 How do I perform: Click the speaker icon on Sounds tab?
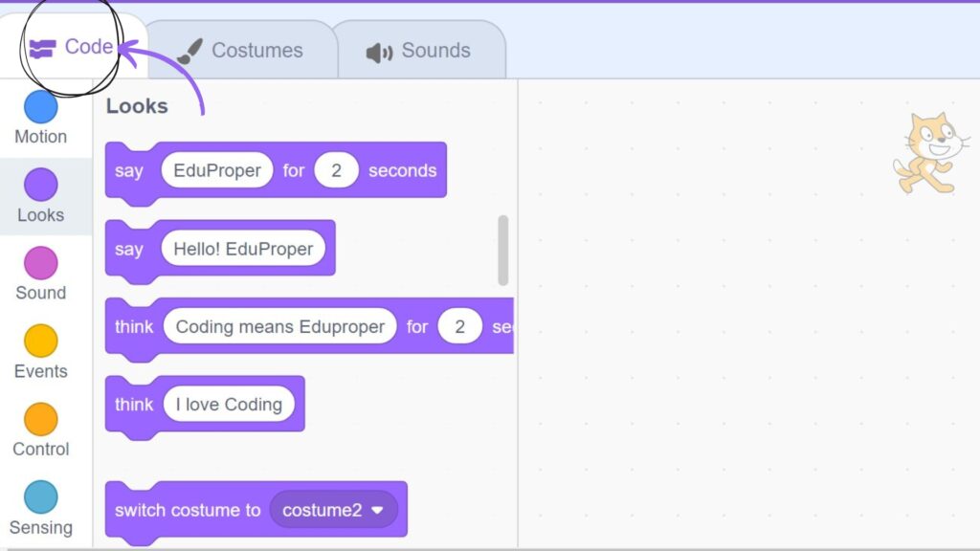pos(379,53)
